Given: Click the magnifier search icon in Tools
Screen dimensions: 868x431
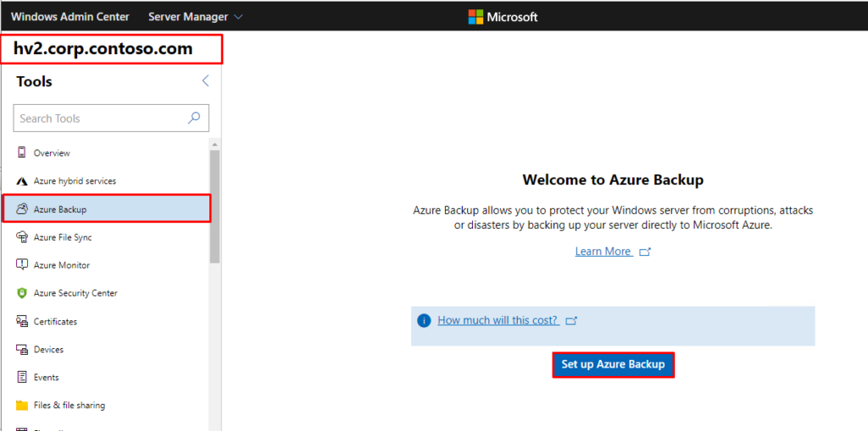Looking at the screenshot, I should pos(194,118).
